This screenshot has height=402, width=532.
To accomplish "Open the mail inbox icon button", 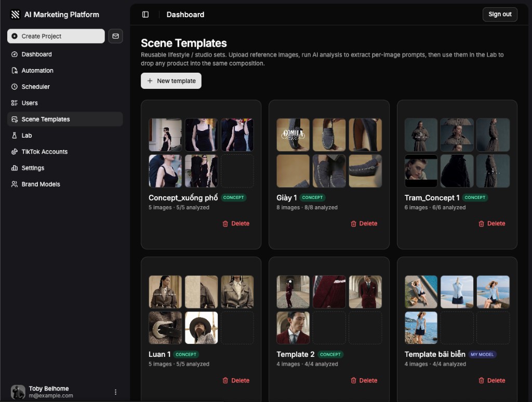I will (x=115, y=36).
